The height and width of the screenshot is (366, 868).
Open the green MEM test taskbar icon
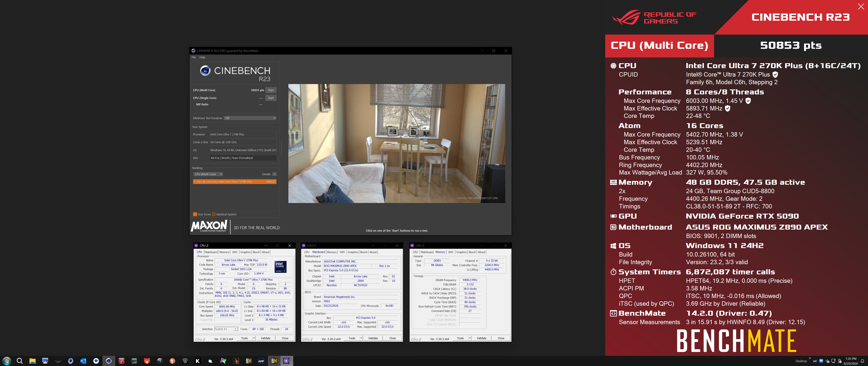click(134, 361)
